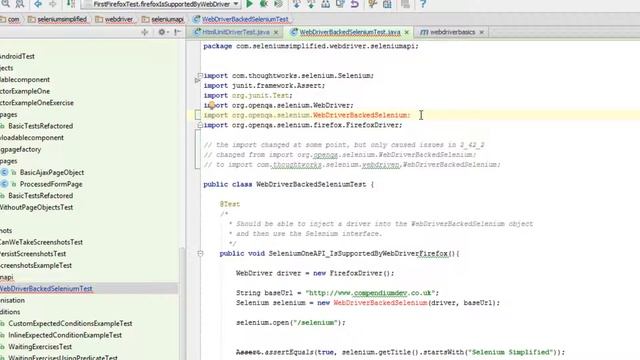This screenshot has height=360, width=640.
Task: Click the magnifier search icon at toolbar start
Action: click(5, 4)
